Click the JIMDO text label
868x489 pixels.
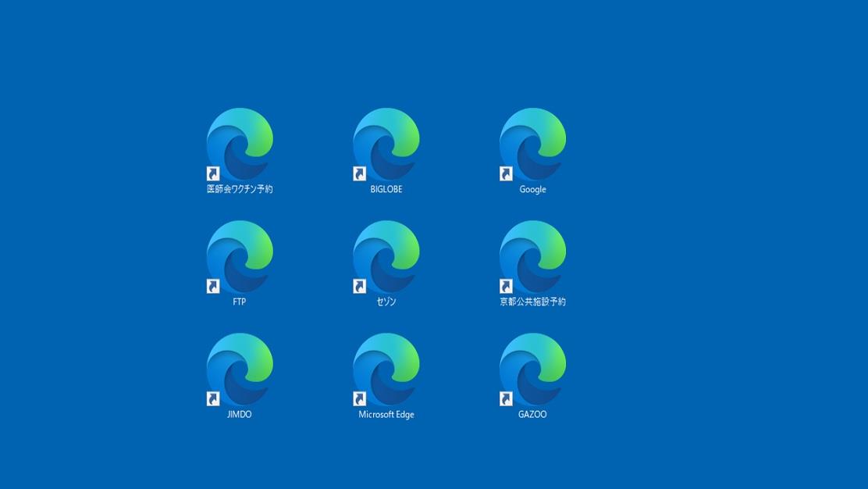(239, 414)
